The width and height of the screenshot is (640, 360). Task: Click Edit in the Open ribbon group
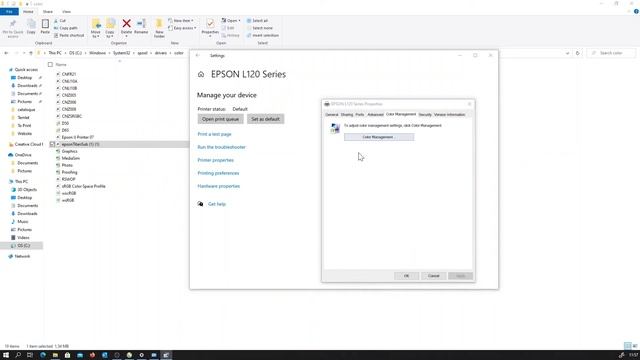[228, 28]
